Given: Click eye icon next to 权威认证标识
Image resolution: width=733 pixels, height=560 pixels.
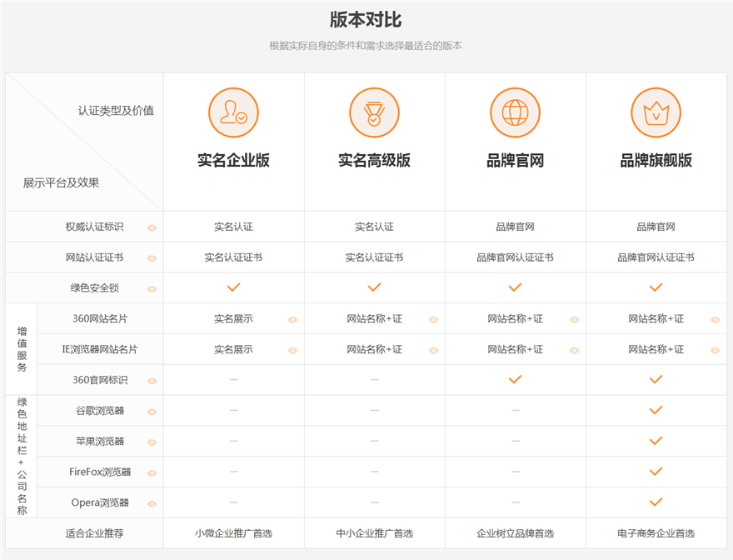Looking at the screenshot, I should pos(152,227).
